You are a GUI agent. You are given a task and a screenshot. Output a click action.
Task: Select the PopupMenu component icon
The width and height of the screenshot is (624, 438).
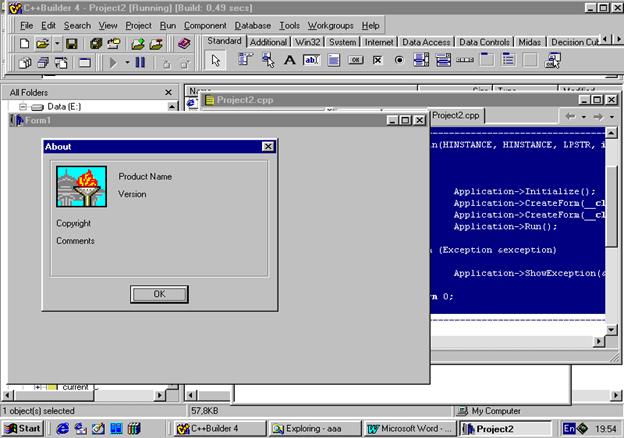268,60
